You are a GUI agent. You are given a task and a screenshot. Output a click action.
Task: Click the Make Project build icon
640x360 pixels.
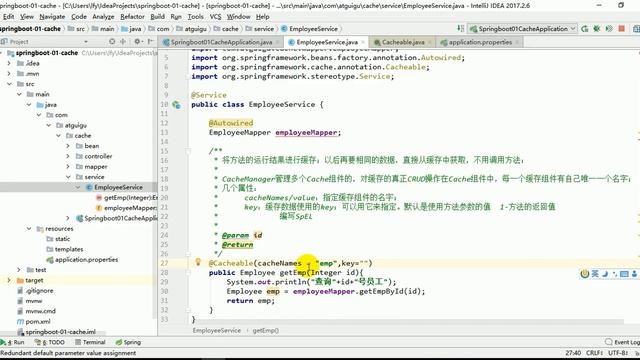coord(460,29)
